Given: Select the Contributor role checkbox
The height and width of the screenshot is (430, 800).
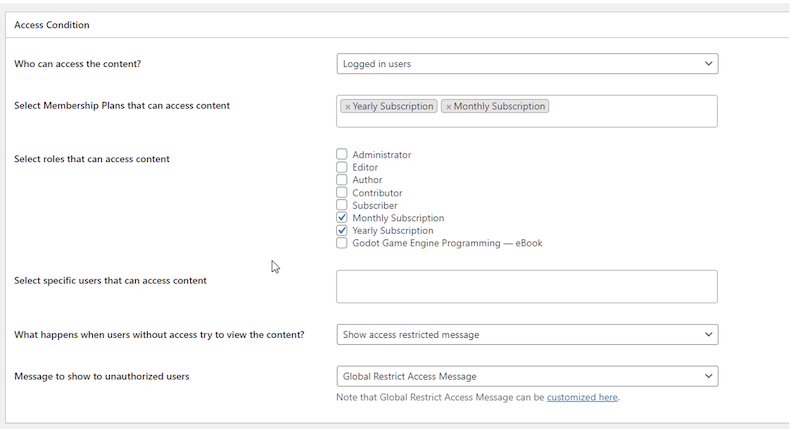Looking at the screenshot, I should tap(342, 192).
